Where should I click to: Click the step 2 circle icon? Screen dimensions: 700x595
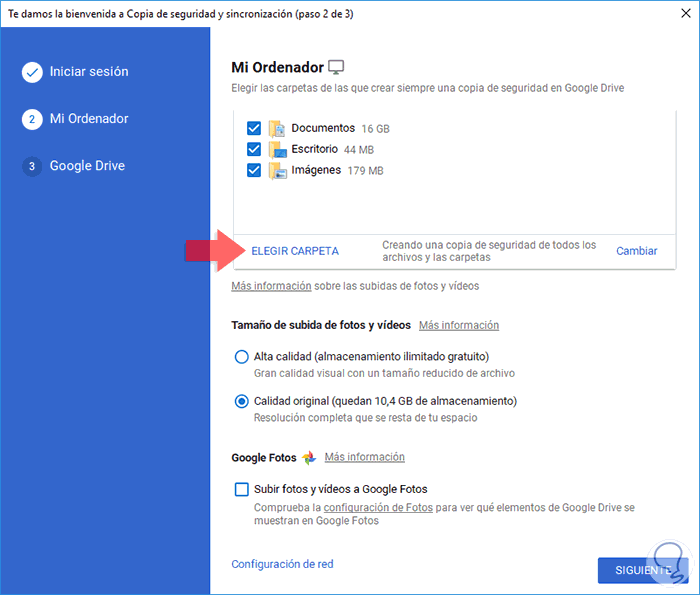point(32,119)
